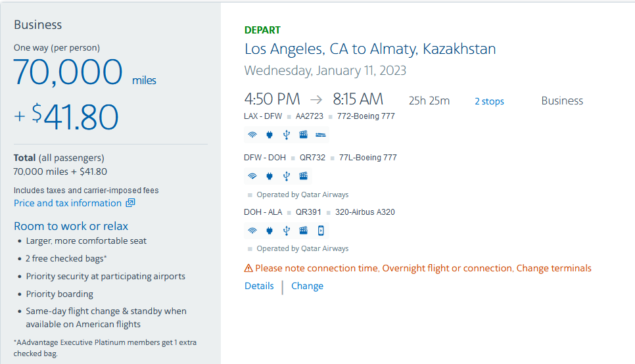Click the total '70,000 miles + $41.80' line
The height and width of the screenshot is (364, 635).
point(60,171)
